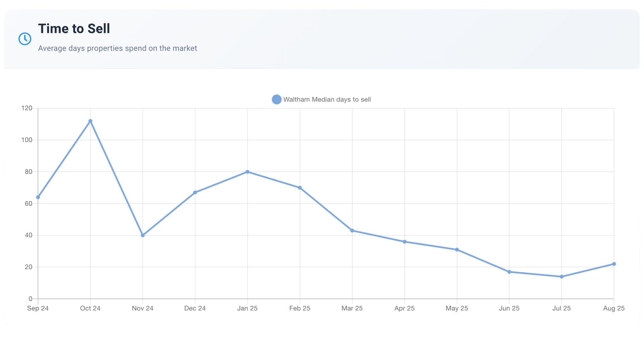The width and height of the screenshot is (644, 362).
Task: Click the Average days properties subtitle text
Action: [x=117, y=48]
